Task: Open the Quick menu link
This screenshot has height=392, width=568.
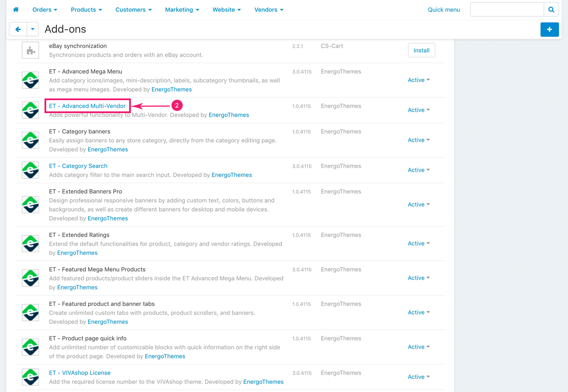Action: 444,9
